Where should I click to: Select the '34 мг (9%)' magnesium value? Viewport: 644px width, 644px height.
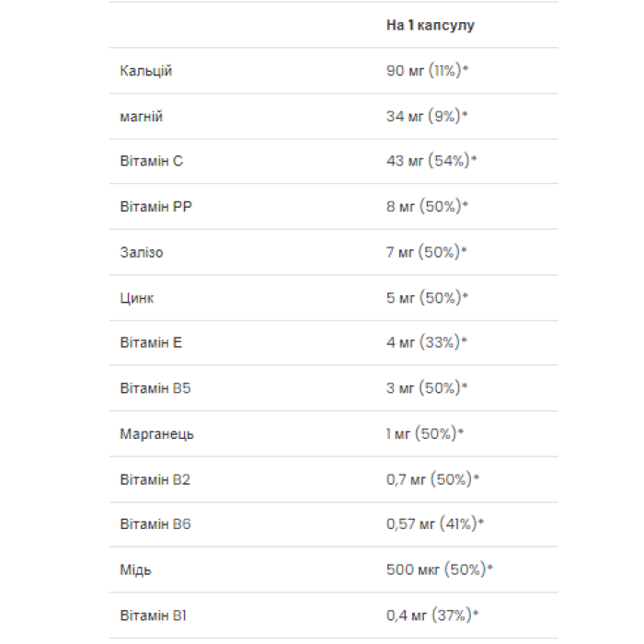tap(428, 117)
